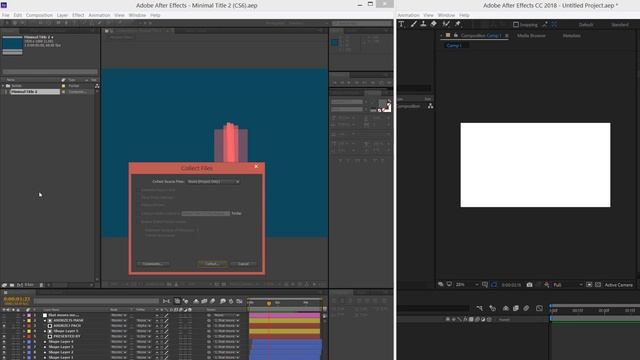This screenshot has width=640, height=360.
Task: Select the Brush tool in CC 2018 toolbar
Action: [x=413, y=24]
